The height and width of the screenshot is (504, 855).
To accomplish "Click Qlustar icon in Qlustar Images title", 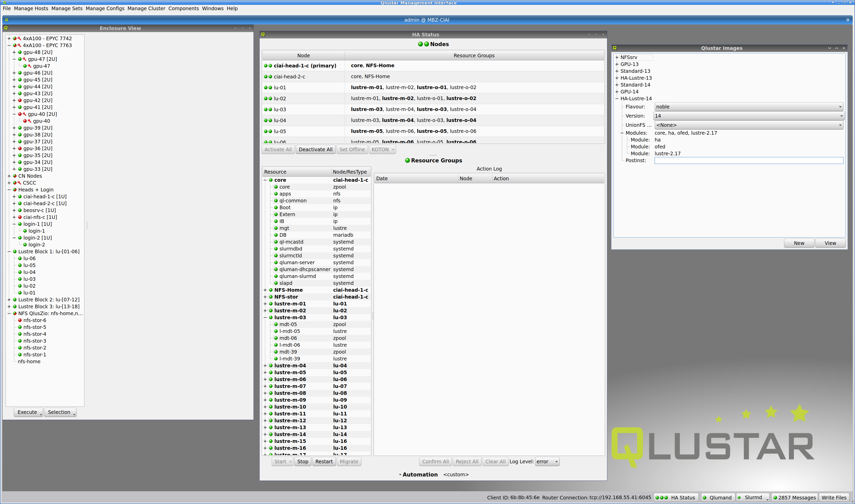I will click(x=615, y=48).
